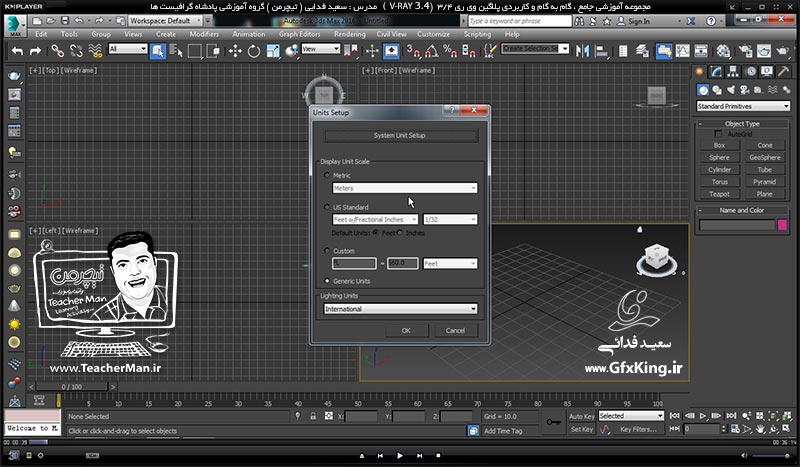
Task: Enable the AutoGrid checkbox
Action: click(718, 134)
